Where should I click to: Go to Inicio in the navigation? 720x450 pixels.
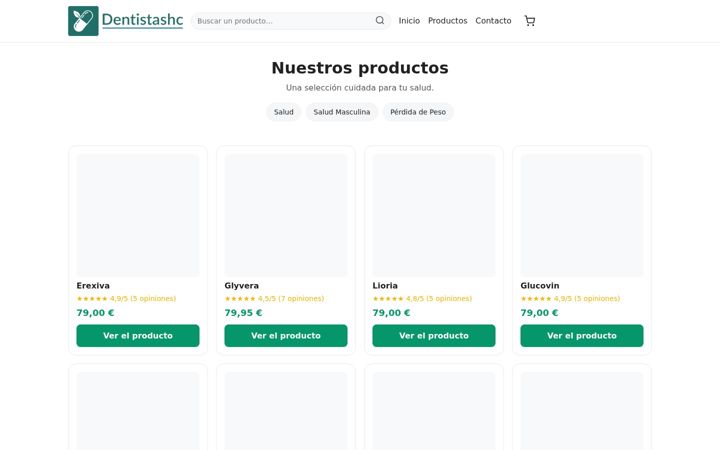[409, 21]
